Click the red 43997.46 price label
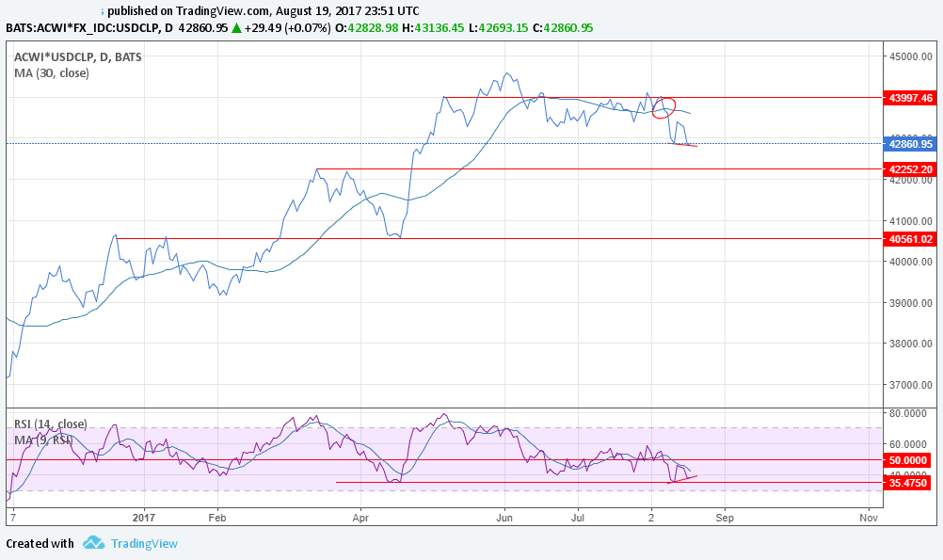Image resolution: width=943 pixels, height=560 pixels. pos(910,98)
